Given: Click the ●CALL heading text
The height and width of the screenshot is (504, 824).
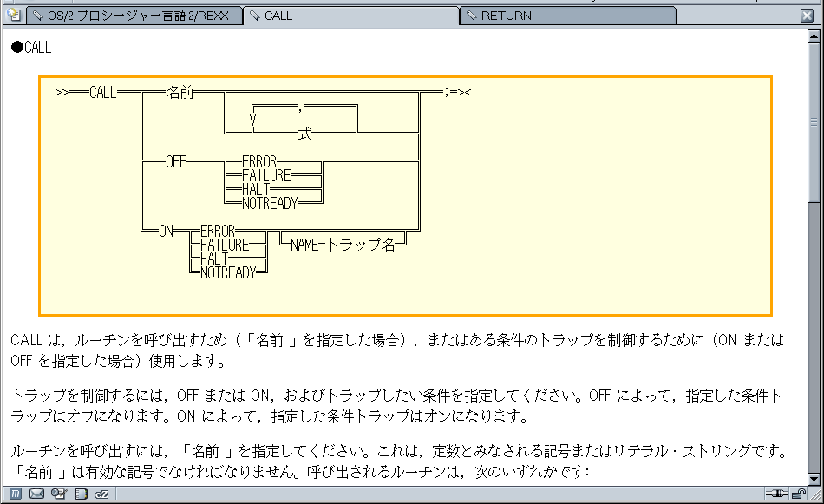Looking at the screenshot, I should (31, 48).
